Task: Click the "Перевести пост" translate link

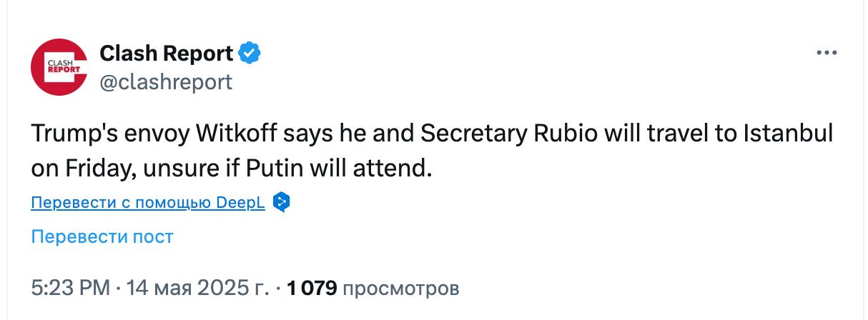Action: click(x=102, y=236)
